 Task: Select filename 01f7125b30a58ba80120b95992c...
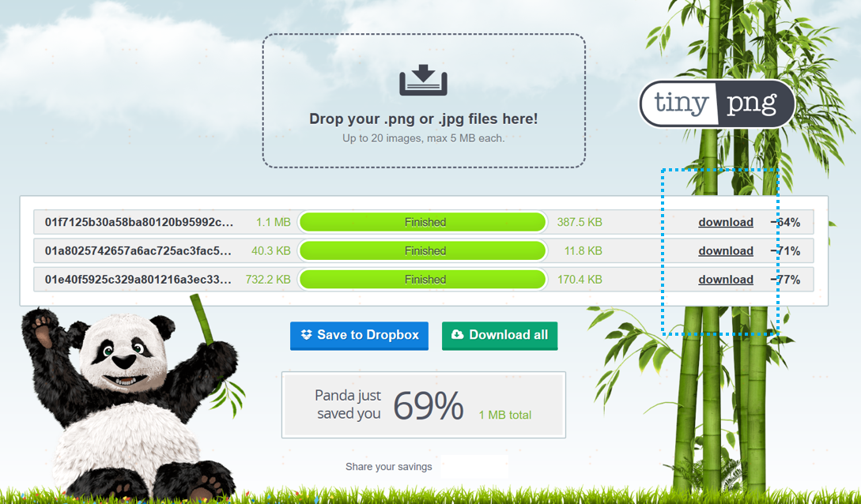pos(139,222)
